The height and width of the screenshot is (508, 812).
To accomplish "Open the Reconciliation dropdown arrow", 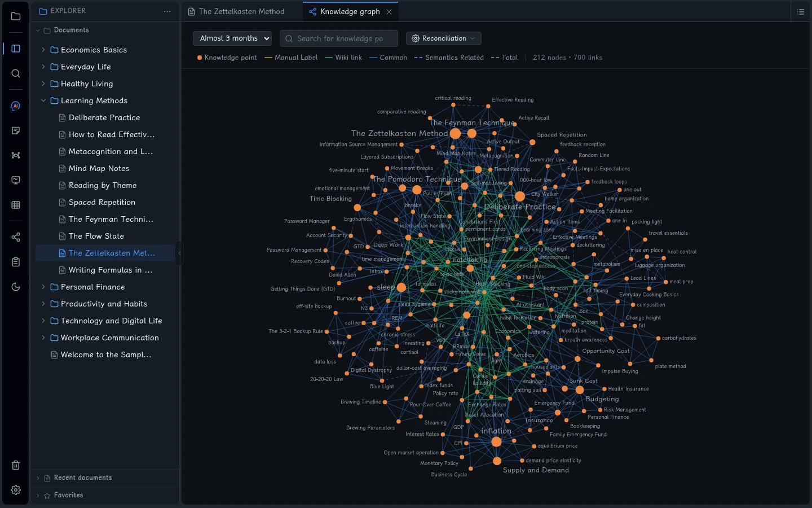I will 473,38.
